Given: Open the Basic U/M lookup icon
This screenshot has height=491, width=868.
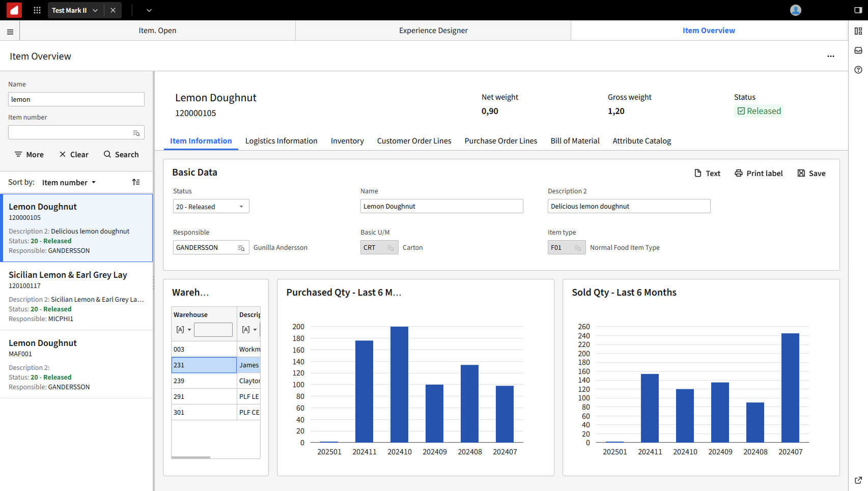Looking at the screenshot, I should pyautogui.click(x=390, y=248).
